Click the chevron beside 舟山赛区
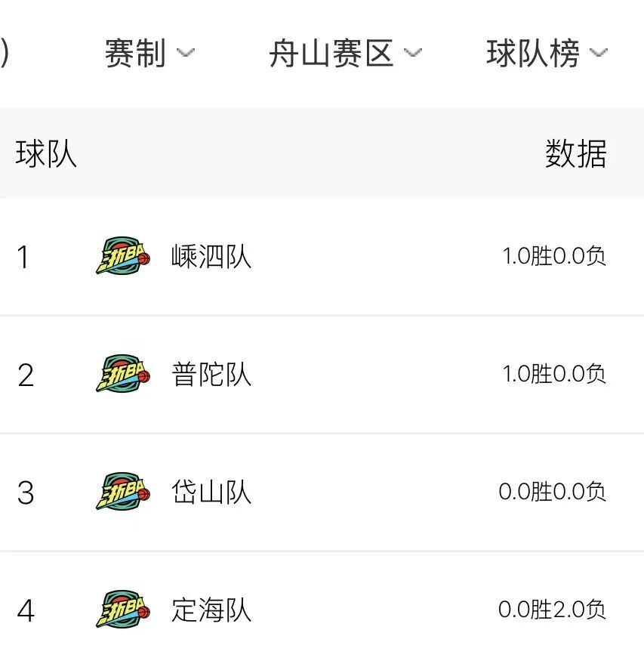This screenshot has width=644, height=667. click(x=412, y=53)
